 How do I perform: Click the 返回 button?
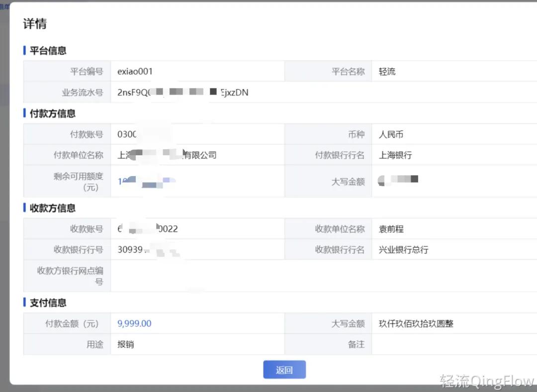(x=284, y=370)
